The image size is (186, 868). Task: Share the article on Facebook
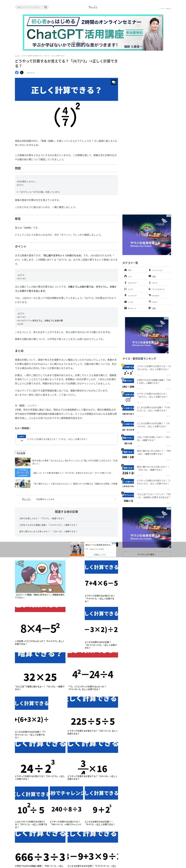(17, 72)
